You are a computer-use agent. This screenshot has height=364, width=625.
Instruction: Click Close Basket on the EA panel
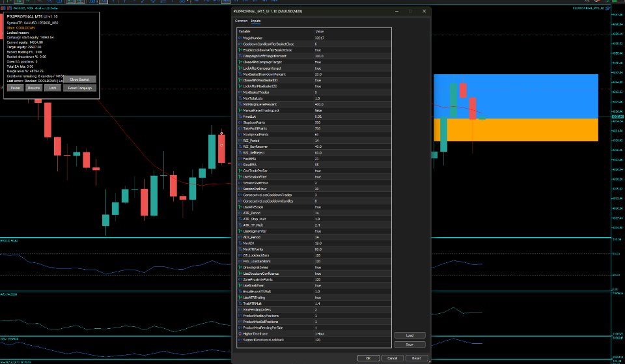(x=79, y=79)
